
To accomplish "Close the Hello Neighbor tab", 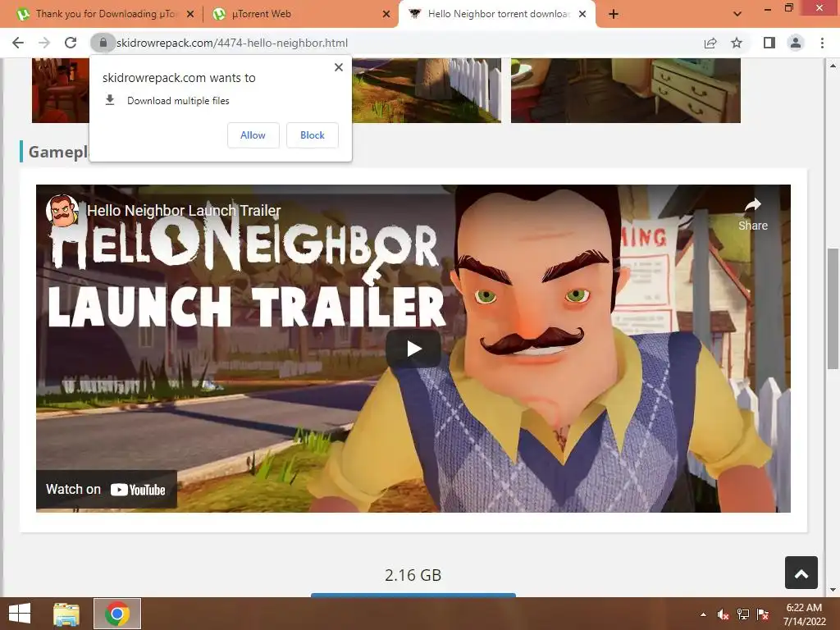I will pos(583,15).
